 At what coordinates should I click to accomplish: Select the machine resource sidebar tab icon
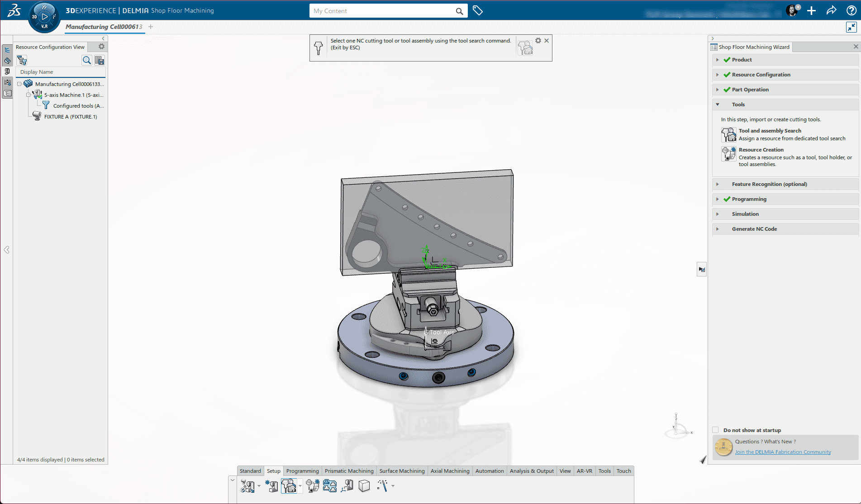pyautogui.click(x=7, y=71)
